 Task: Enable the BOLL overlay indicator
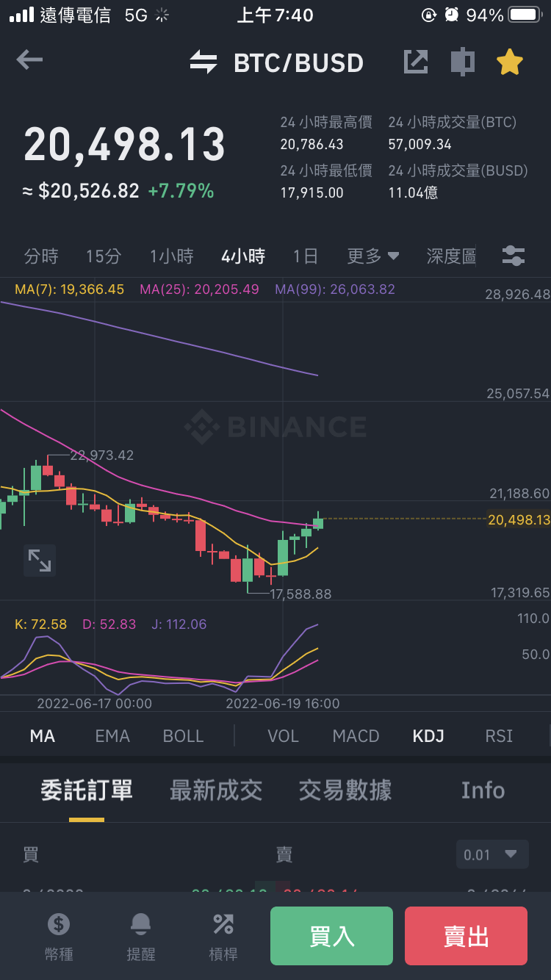183,736
